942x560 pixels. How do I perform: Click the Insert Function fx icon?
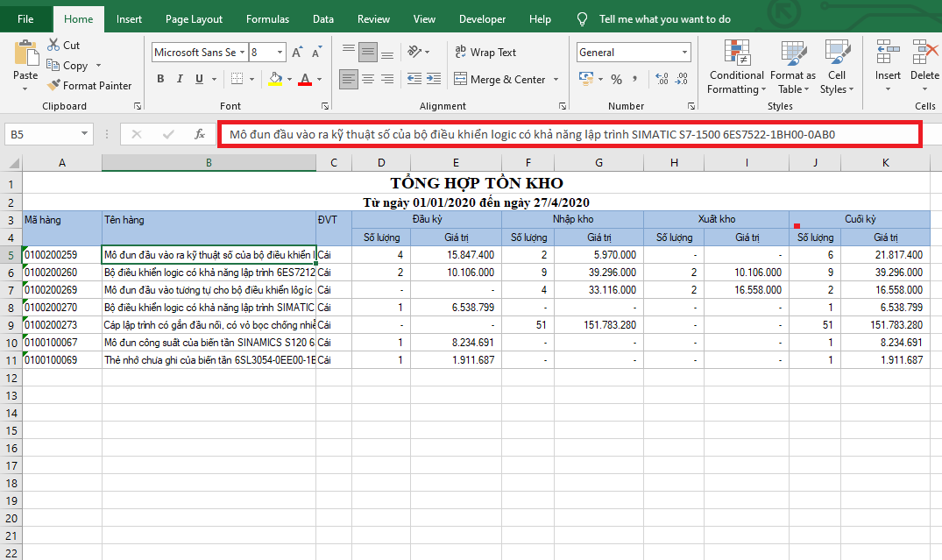[x=200, y=134]
